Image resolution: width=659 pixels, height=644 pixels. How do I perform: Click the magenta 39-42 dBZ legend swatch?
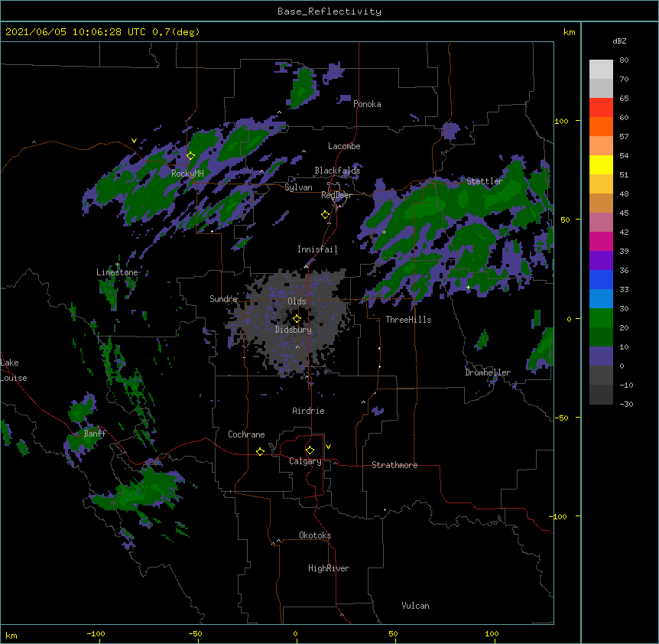(x=601, y=241)
